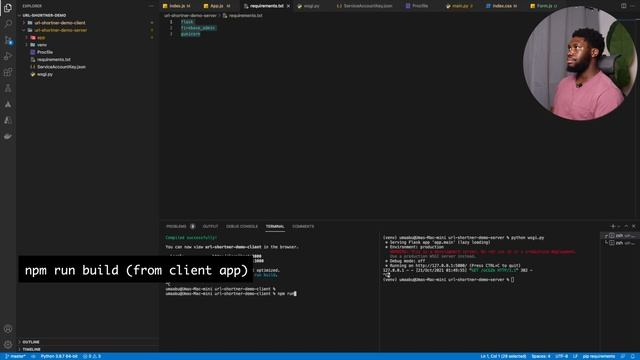Open the Debug Console panel tab
The width and height of the screenshot is (640, 360).
click(x=242, y=227)
